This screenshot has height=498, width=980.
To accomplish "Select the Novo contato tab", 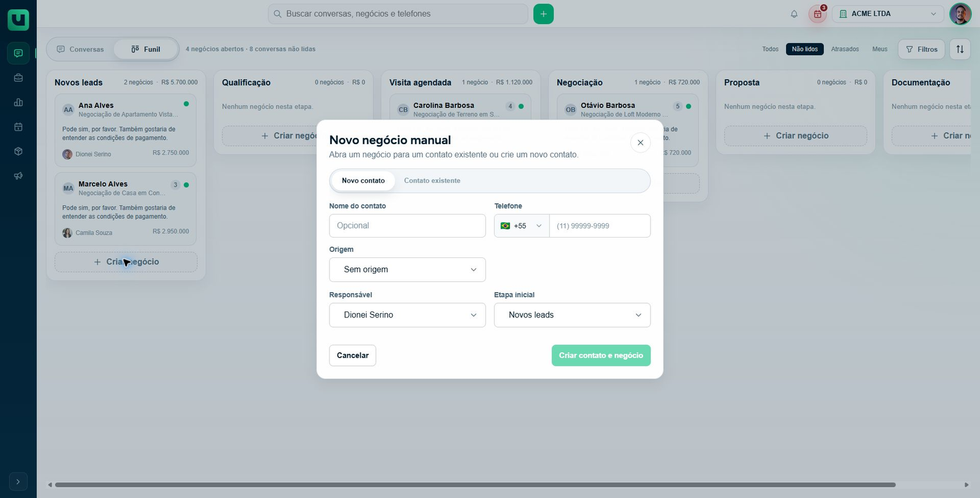I will 363,181.
